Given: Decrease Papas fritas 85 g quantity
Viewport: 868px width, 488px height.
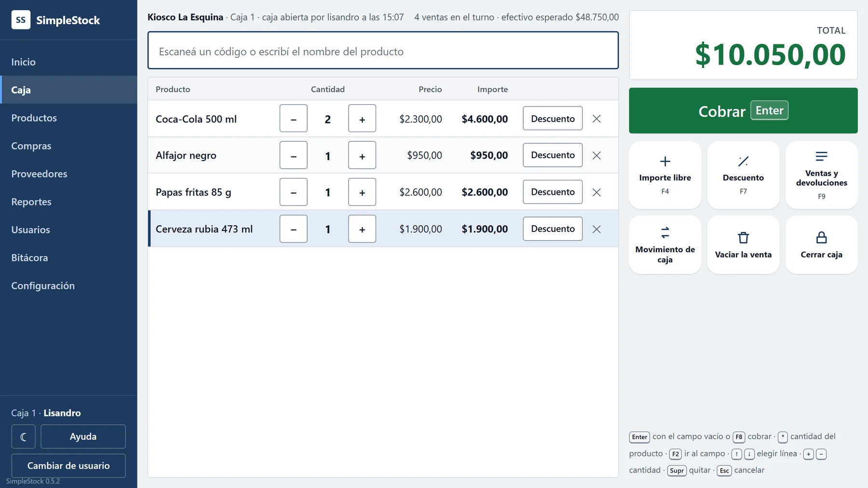Looking at the screenshot, I should point(294,192).
